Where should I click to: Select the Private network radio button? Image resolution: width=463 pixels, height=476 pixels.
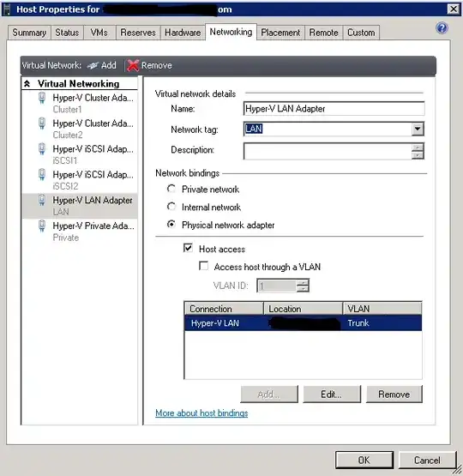[x=171, y=190]
